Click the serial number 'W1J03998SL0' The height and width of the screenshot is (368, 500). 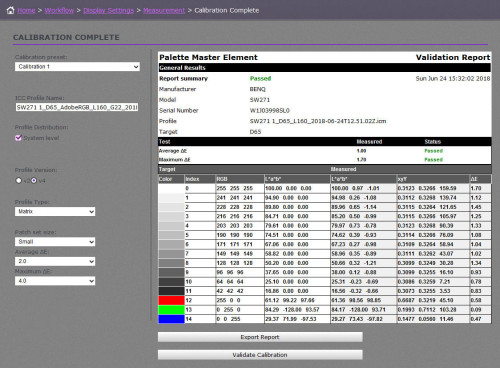click(270, 110)
